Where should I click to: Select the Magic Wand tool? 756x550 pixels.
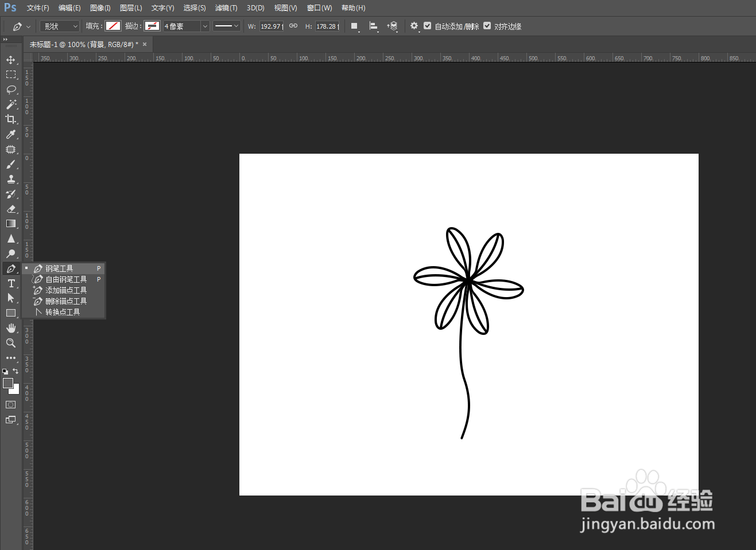tap(11, 104)
